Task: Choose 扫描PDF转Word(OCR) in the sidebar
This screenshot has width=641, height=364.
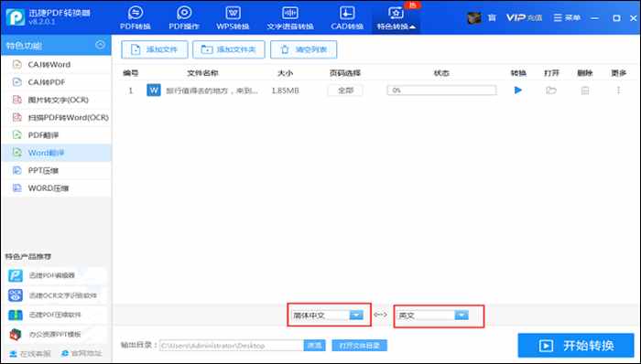Action: (56, 118)
